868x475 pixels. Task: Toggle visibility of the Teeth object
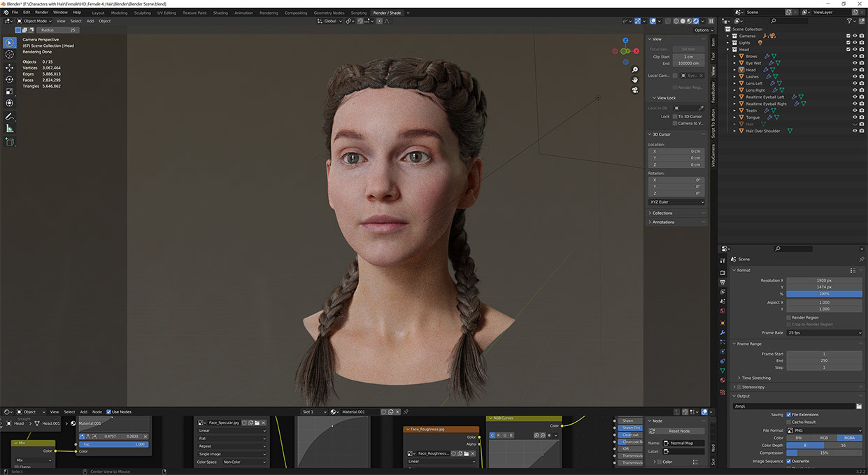(855, 111)
